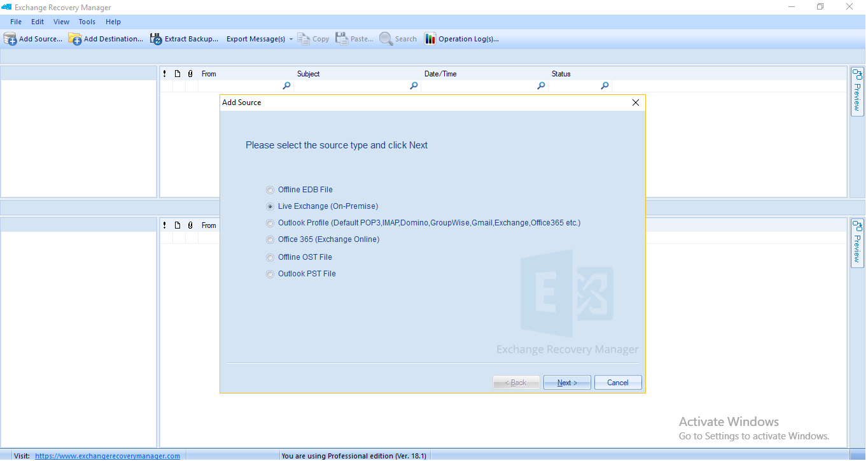Click the Add Destination toolbar icon
The height and width of the screenshot is (461, 868).
[75, 39]
